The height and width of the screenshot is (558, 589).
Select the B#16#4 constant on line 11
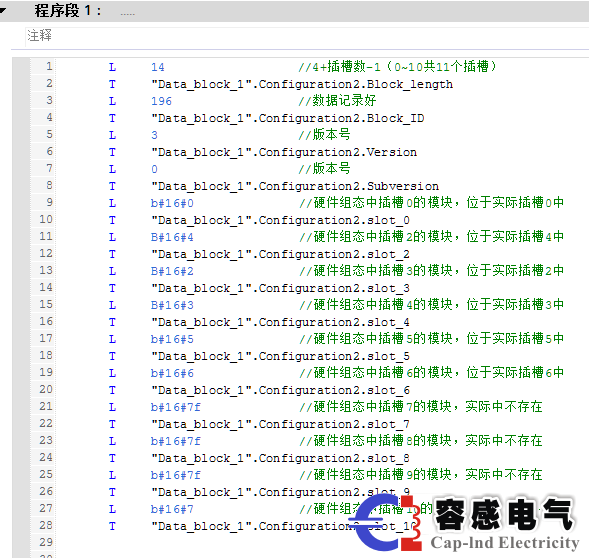[172, 237]
